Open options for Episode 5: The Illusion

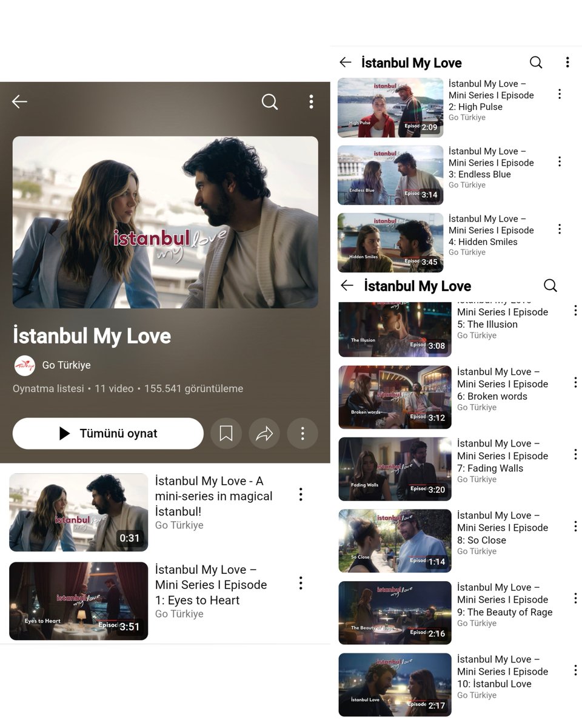[575, 311]
